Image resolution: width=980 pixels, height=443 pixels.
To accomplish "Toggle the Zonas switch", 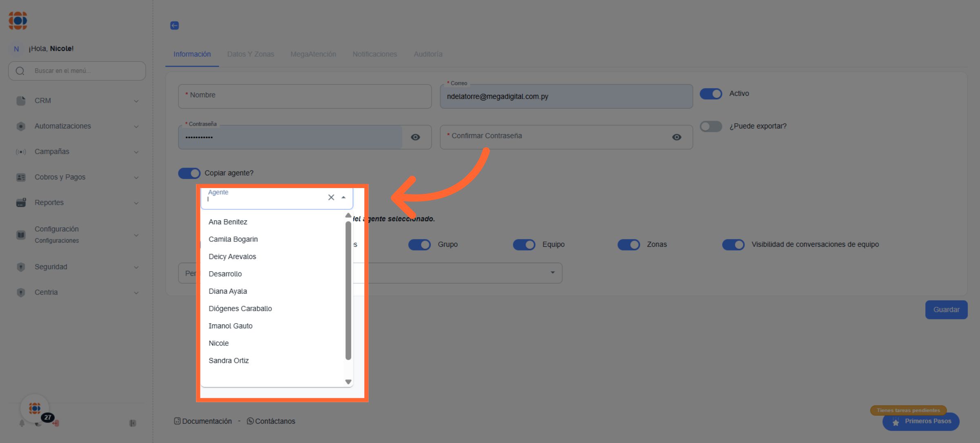I will click(628, 245).
